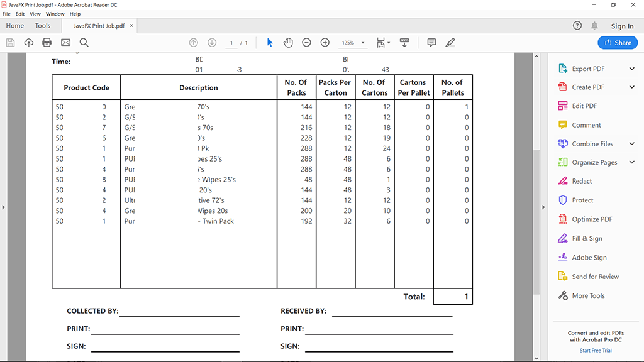Open Send for Review tool
This screenshot has width=644, height=362.
pos(595,277)
